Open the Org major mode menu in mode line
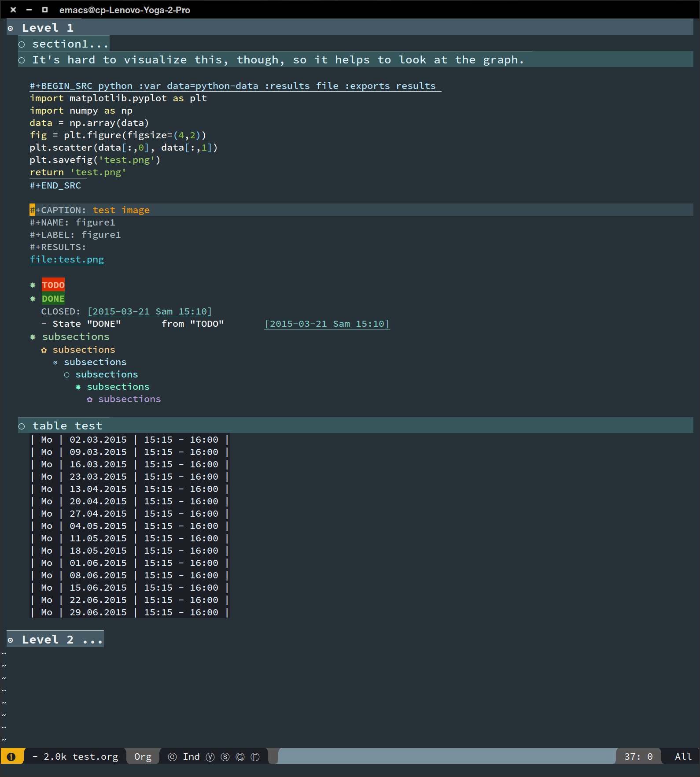 click(x=143, y=757)
